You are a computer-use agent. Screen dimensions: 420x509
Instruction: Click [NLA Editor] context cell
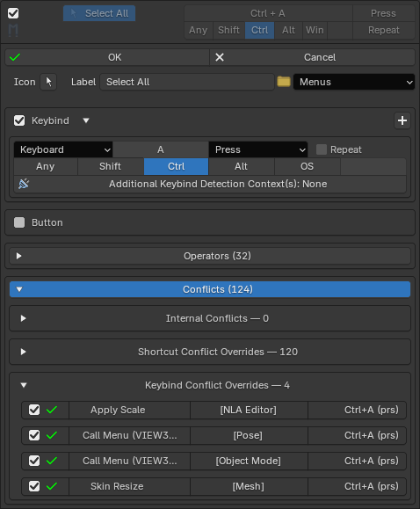[x=249, y=410]
